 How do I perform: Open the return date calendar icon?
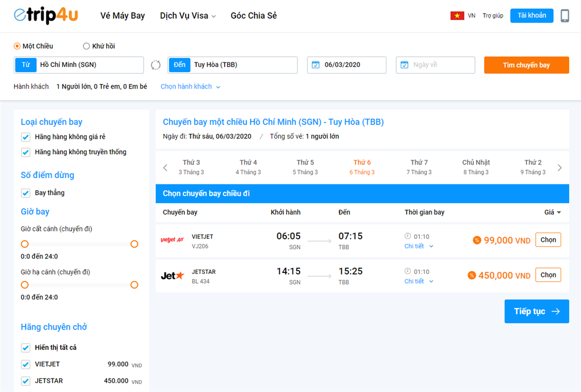[x=403, y=65]
